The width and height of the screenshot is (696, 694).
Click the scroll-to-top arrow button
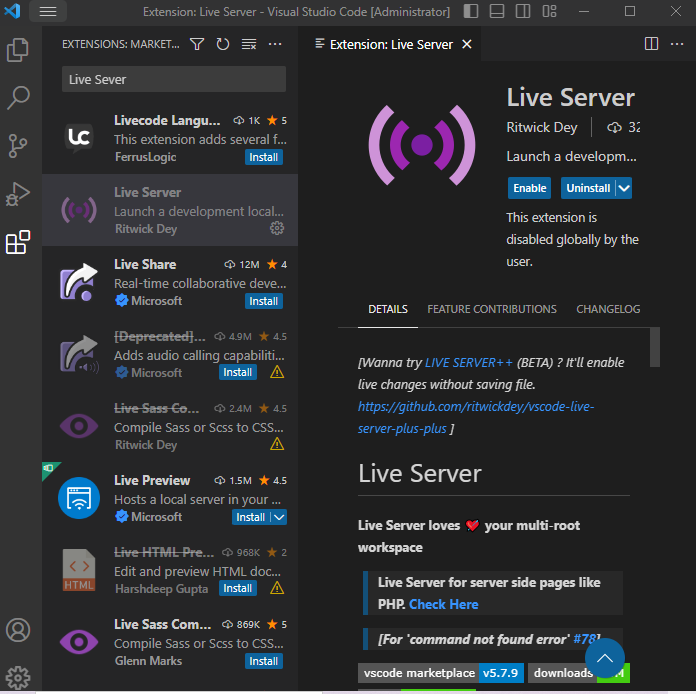605,658
